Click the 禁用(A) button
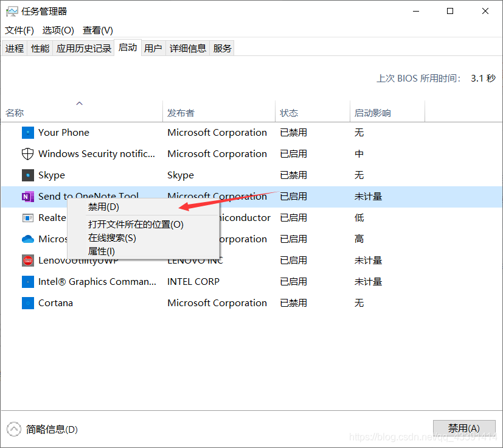This screenshot has width=503, height=448. (464, 428)
